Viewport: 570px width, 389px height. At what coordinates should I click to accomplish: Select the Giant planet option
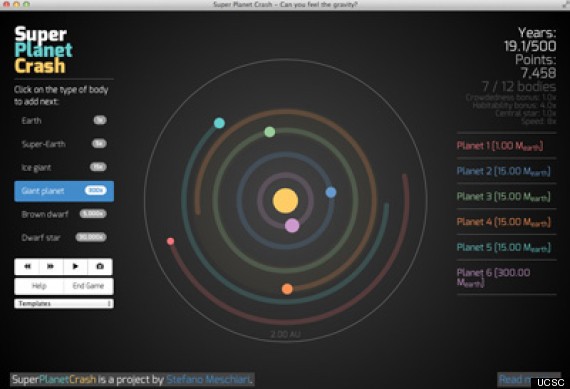[x=64, y=191]
